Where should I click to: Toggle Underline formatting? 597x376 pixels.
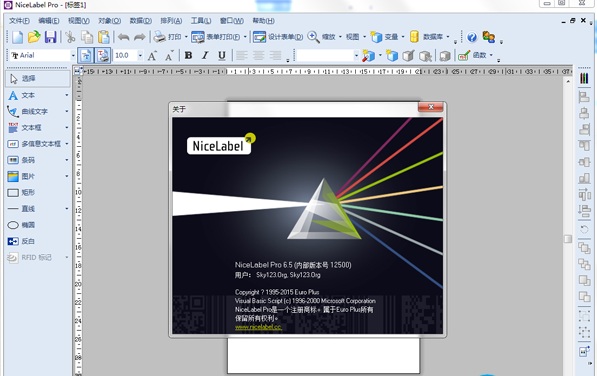tap(222, 56)
